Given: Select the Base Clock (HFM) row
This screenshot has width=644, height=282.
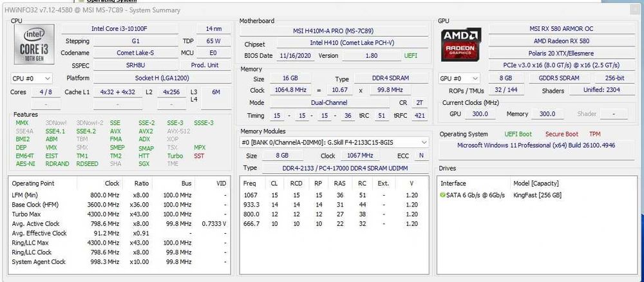Looking at the screenshot, I should click(x=119, y=205).
